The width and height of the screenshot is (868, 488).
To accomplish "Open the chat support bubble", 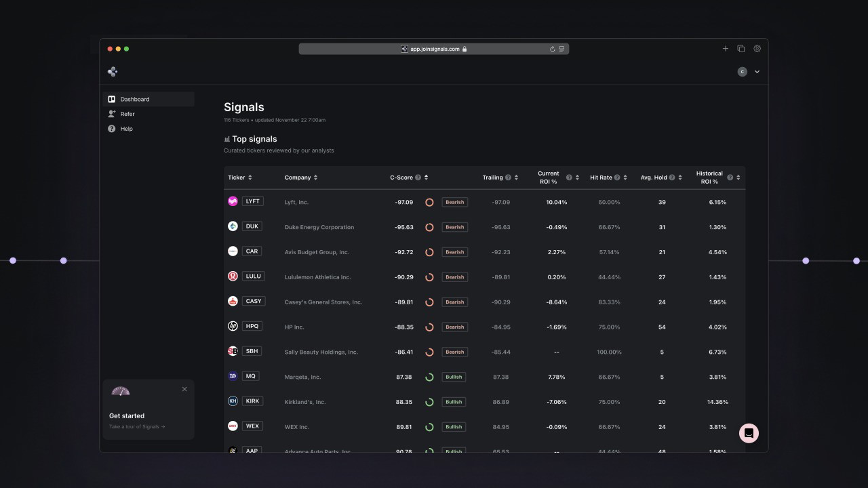I will coord(749,433).
